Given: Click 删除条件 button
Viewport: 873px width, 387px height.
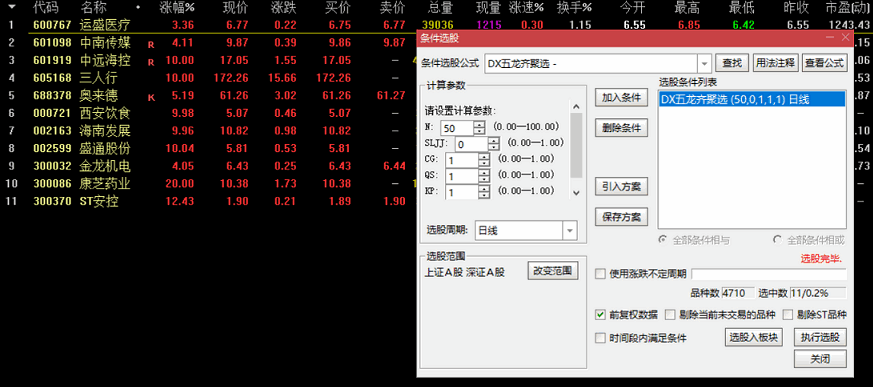Looking at the screenshot, I should 621,128.
